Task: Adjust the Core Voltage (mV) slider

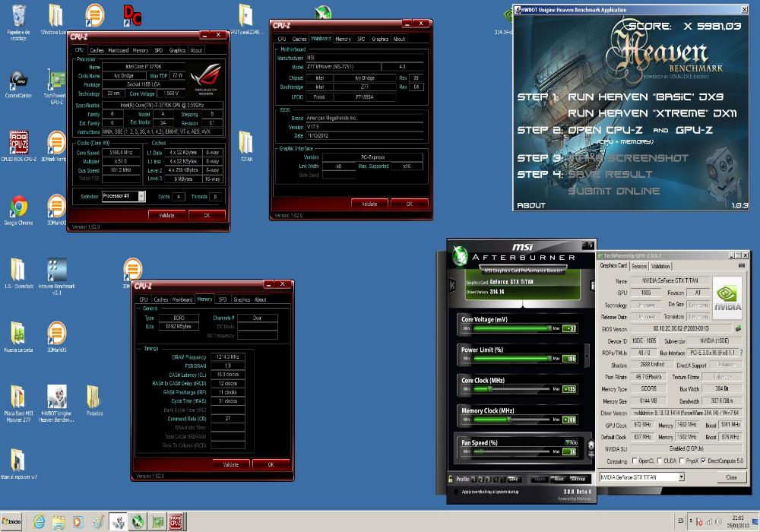Action: pos(511,328)
